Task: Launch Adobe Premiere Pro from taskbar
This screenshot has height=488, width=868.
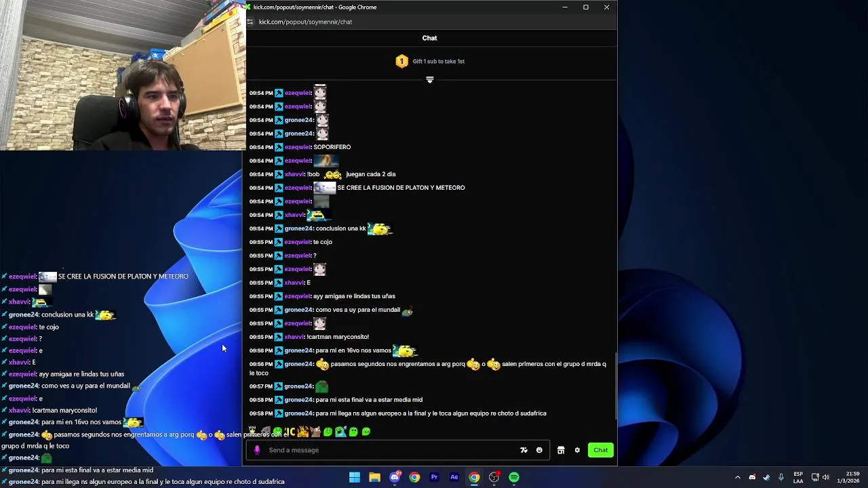Action: [435, 477]
